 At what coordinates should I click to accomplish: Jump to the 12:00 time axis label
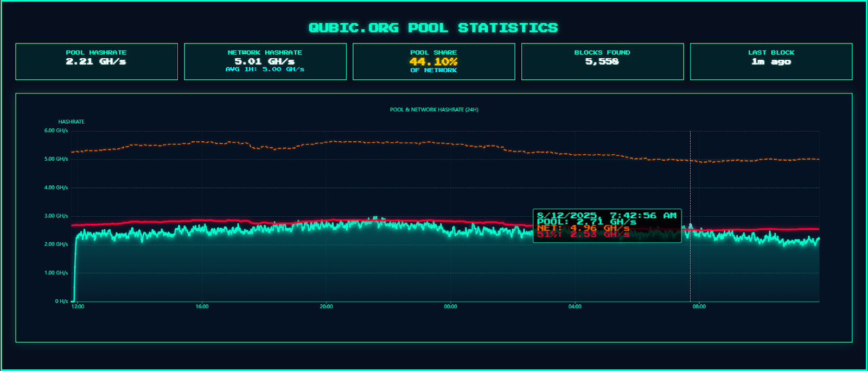click(x=78, y=307)
